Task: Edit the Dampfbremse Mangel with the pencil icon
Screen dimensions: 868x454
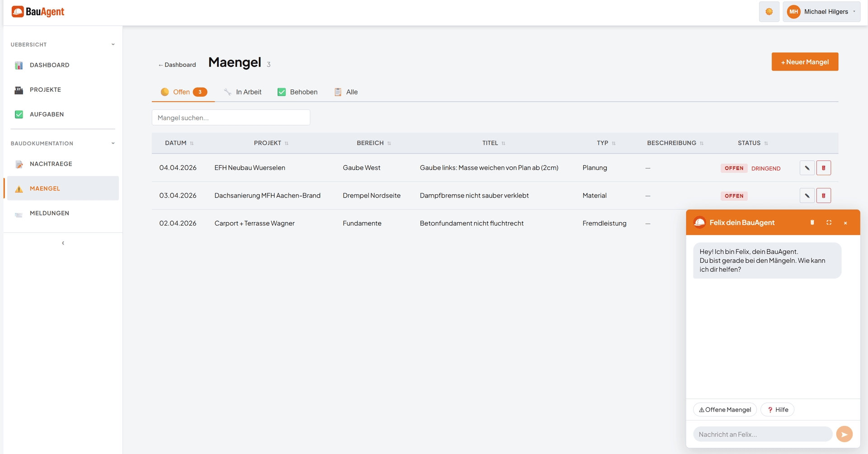Action: click(x=807, y=195)
